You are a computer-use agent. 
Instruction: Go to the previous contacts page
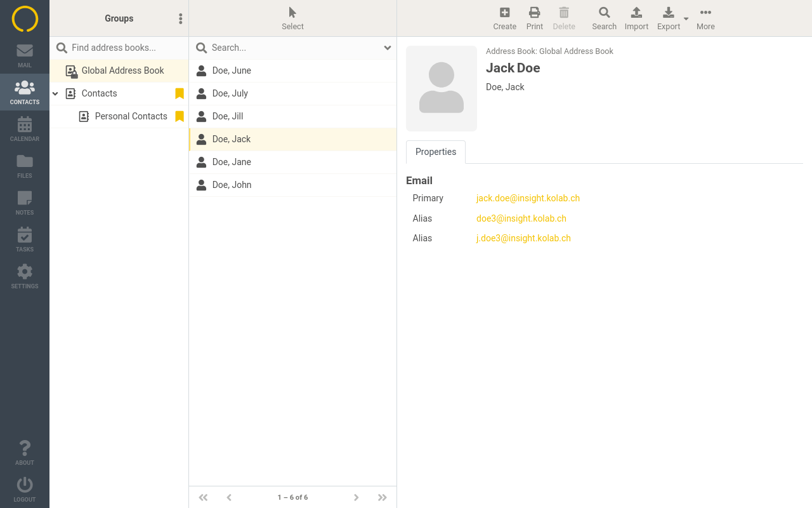[x=229, y=497]
